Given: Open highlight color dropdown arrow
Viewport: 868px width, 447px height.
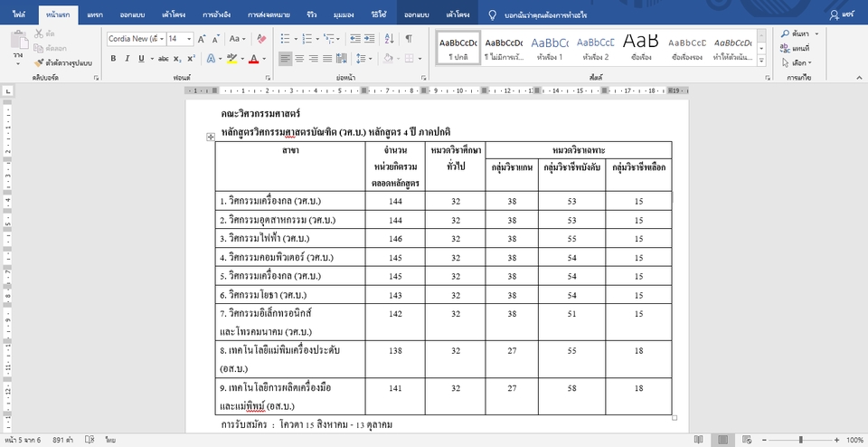Looking at the screenshot, I should click(x=242, y=58).
